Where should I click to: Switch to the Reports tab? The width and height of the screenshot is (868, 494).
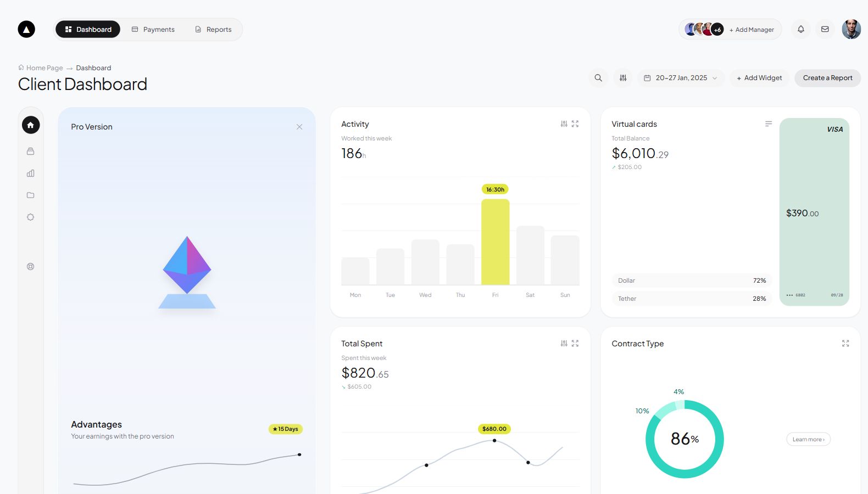pyautogui.click(x=214, y=29)
